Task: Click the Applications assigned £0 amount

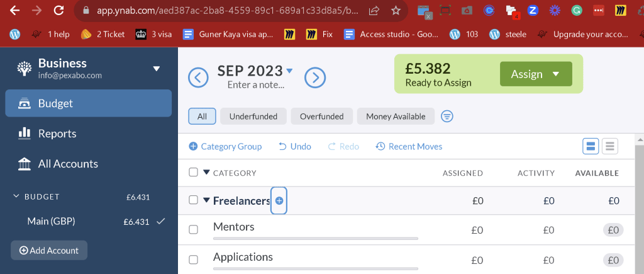Action: pyautogui.click(x=477, y=260)
